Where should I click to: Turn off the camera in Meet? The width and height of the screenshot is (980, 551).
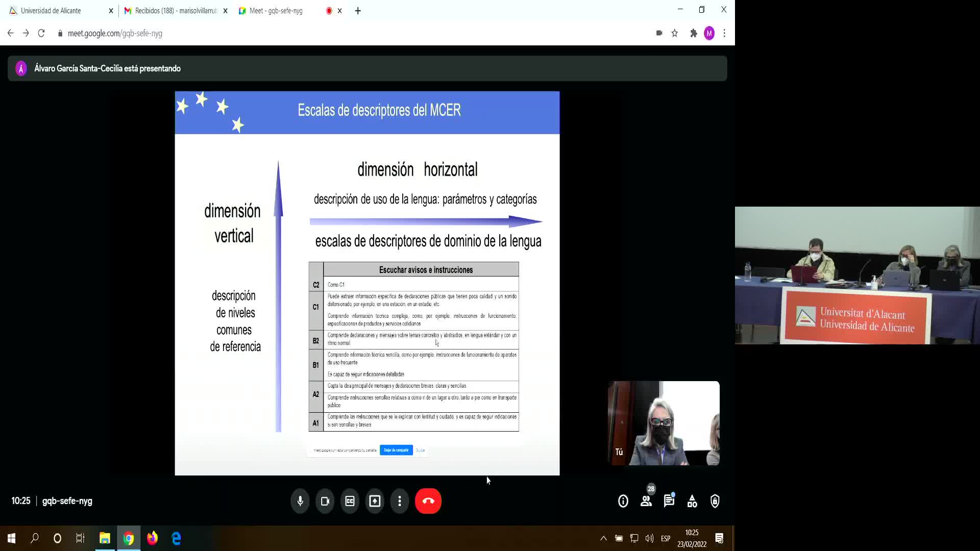pyautogui.click(x=325, y=501)
